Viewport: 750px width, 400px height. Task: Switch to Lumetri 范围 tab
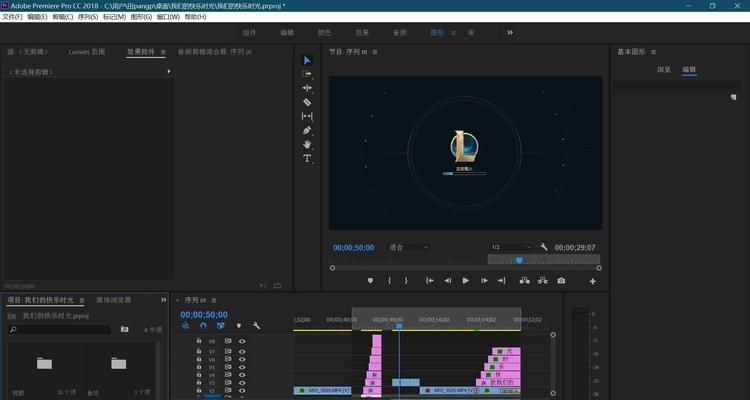coord(87,52)
